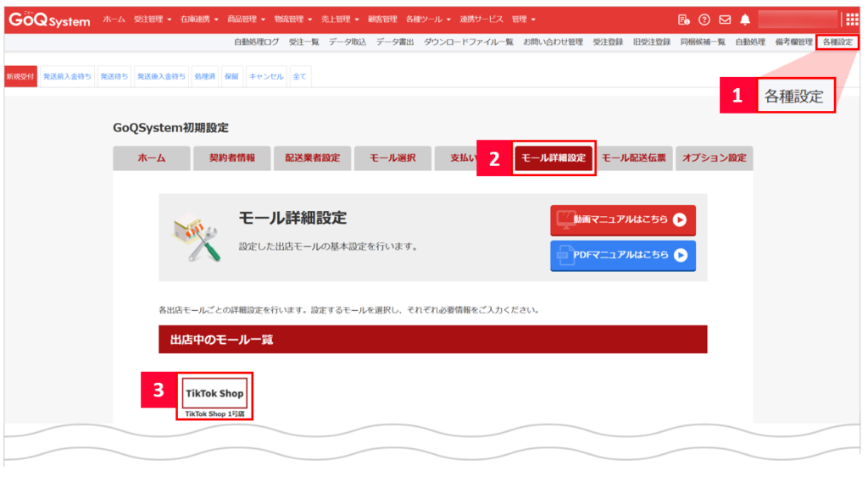Select the 配送業者設定 tab
Image resolution: width=868 pixels, height=482 pixels.
(312, 158)
